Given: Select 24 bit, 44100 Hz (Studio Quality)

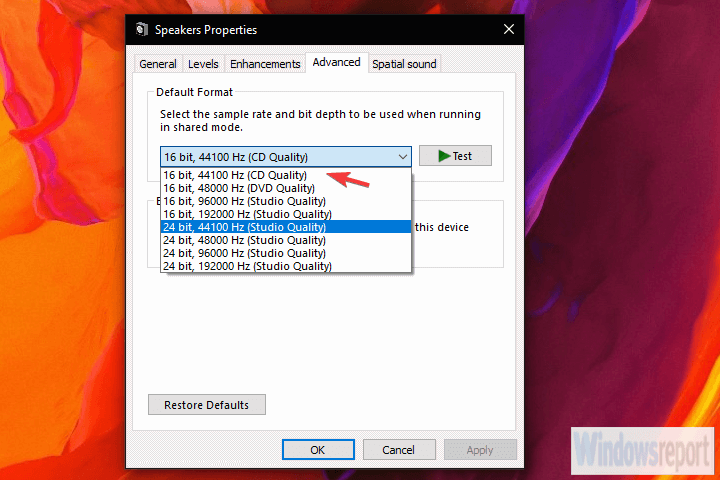Looking at the screenshot, I should coord(286,227).
